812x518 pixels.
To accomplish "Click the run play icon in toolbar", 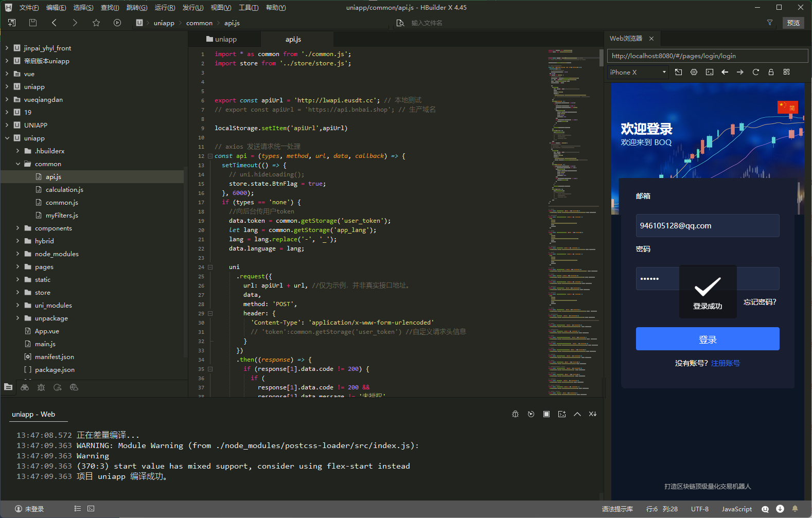I will click(x=117, y=23).
